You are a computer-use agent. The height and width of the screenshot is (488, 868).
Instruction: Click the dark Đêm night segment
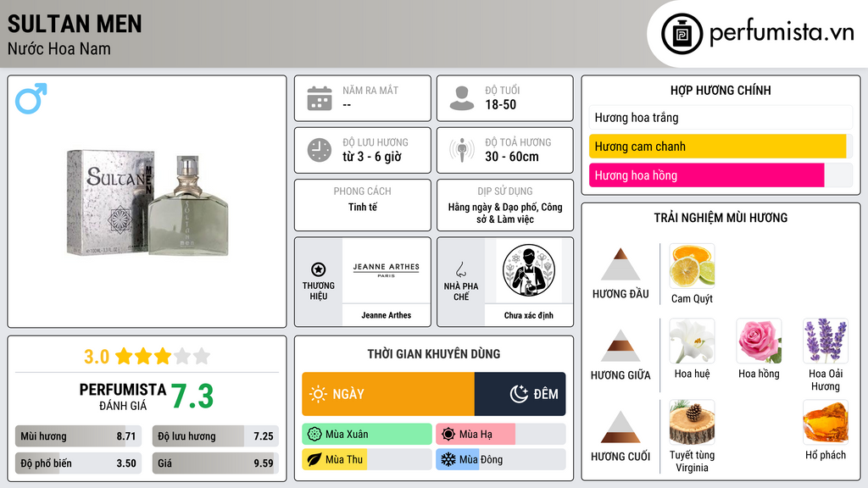click(x=520, y=394)
